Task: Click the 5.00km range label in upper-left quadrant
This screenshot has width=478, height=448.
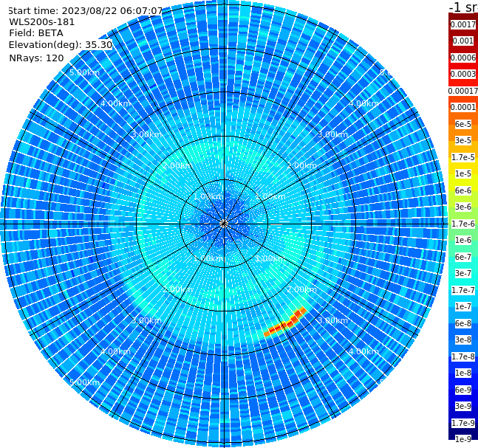Action: [x=84, y=72]
